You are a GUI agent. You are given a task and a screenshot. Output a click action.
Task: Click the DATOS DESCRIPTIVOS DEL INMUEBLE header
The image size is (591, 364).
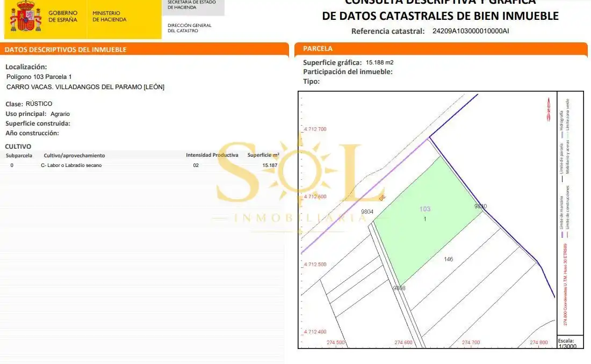click(x=66, y=49)
